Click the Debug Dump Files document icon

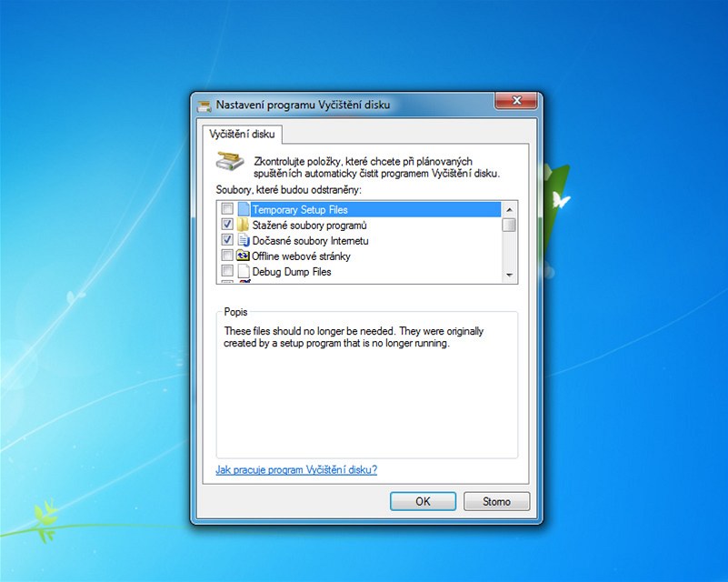click(x=243, y=272)
